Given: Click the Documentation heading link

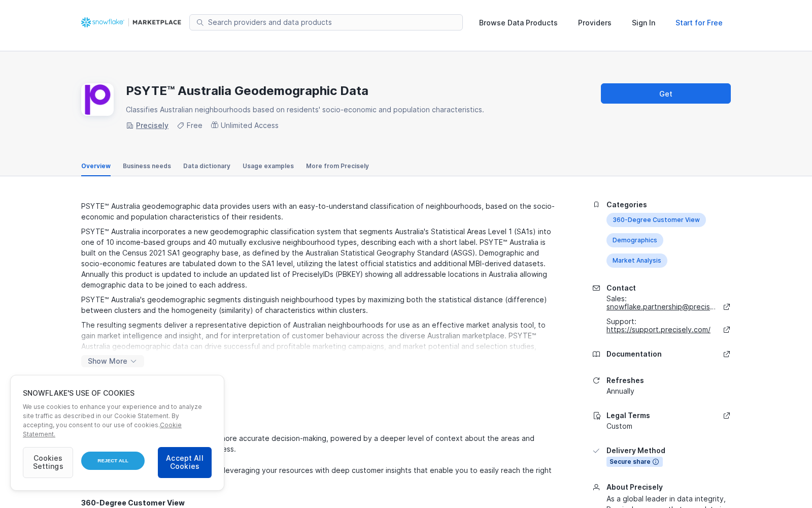Looking at the screenshot, I should pyautogui.click(x=634, y=354).
